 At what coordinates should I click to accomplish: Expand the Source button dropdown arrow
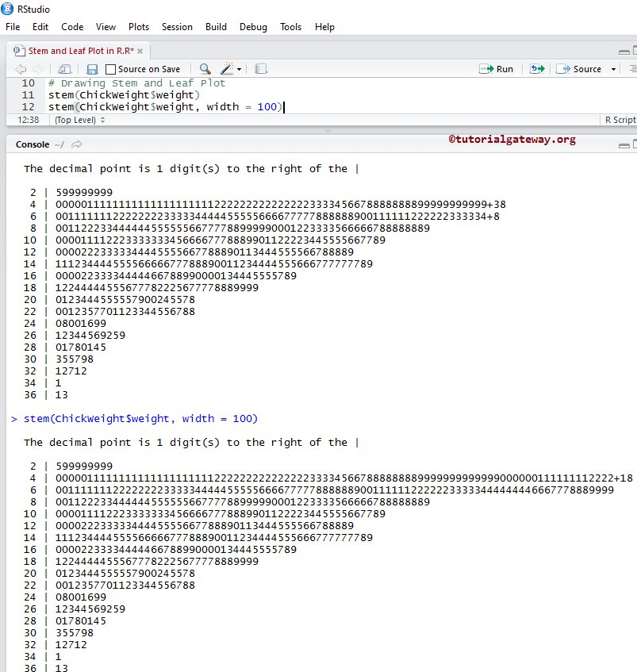pyautogui.click(x=613, y=69)
